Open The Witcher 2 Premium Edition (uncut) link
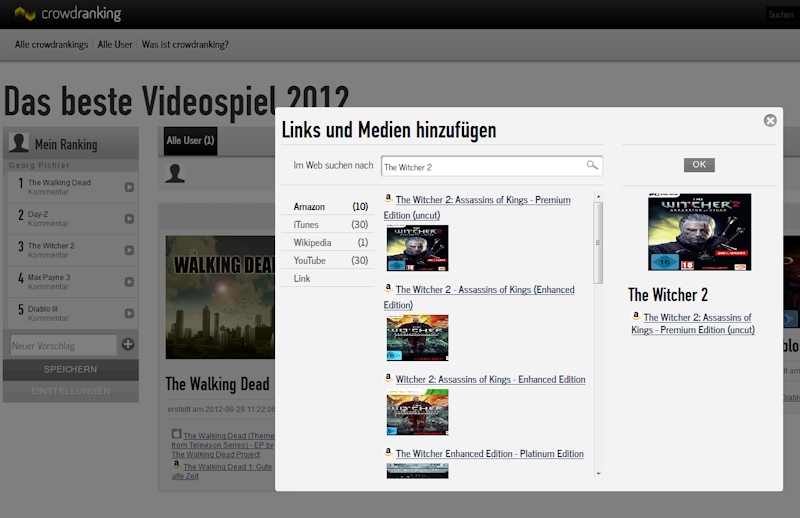800x518 pixels. [x=477, y=207]
